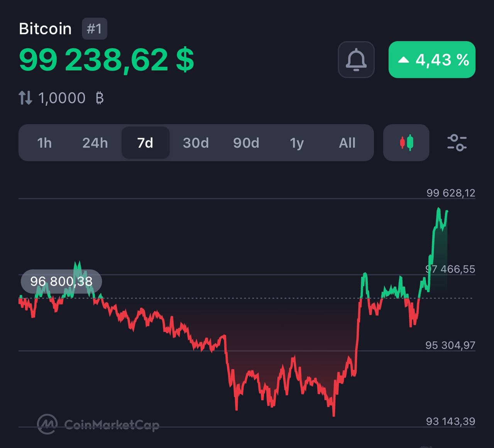Tap the swap arrows conversion icon

point(25,98)
